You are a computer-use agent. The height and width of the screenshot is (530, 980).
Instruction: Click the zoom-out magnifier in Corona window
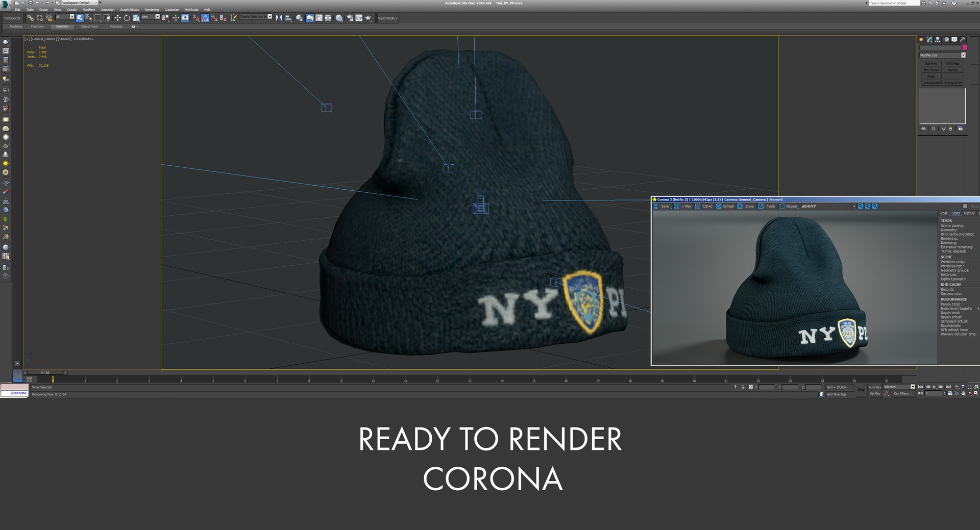(868, 206)
